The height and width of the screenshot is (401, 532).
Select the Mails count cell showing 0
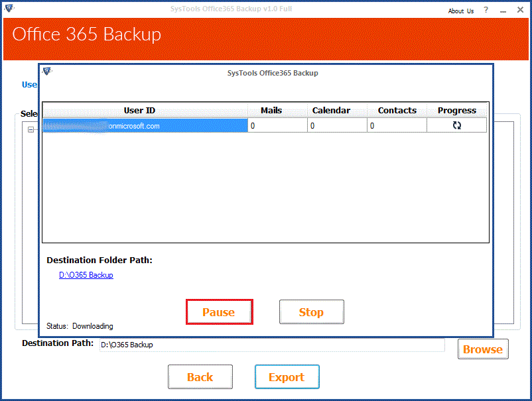click(x=277, y=125)
